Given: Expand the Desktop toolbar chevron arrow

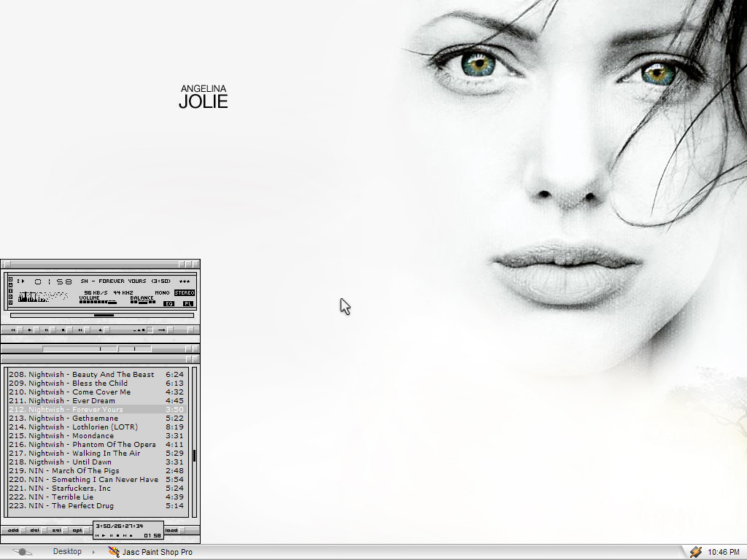Looking at the screenshot, I should 93,552.
